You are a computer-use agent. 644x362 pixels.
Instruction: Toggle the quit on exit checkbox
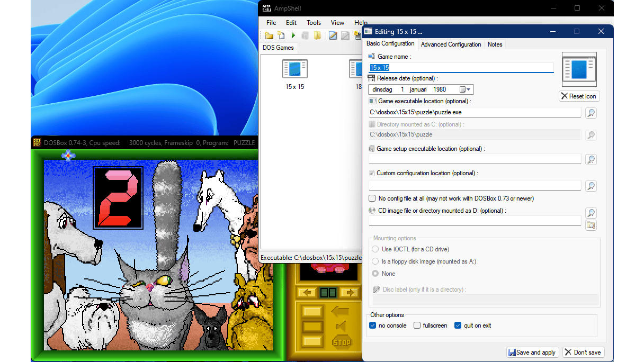(458, 325)
